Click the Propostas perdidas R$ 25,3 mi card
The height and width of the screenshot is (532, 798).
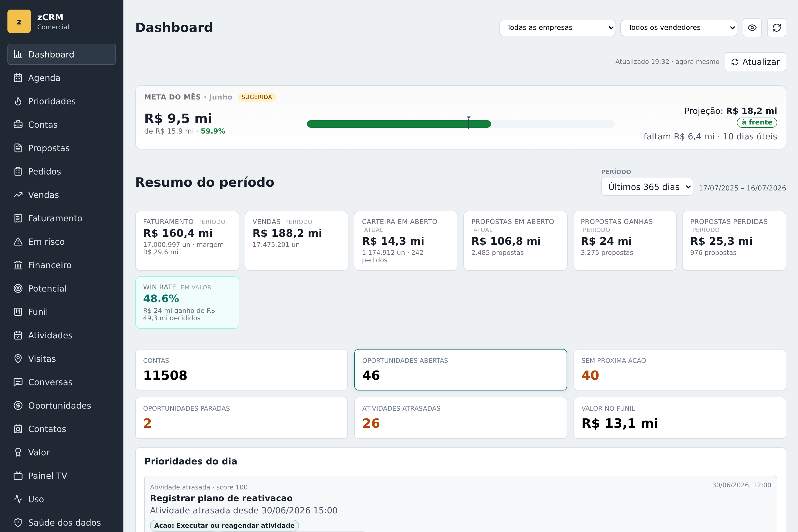pos(734,240)
